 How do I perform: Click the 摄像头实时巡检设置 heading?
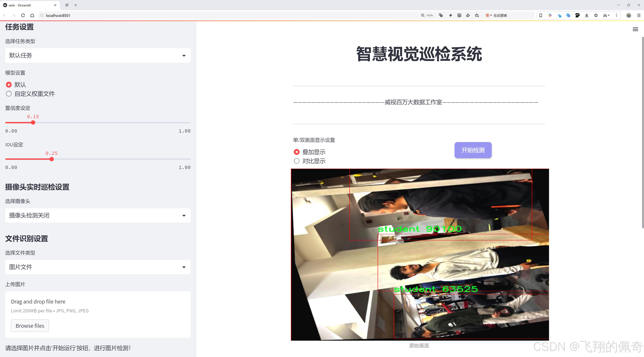(37, 187)
